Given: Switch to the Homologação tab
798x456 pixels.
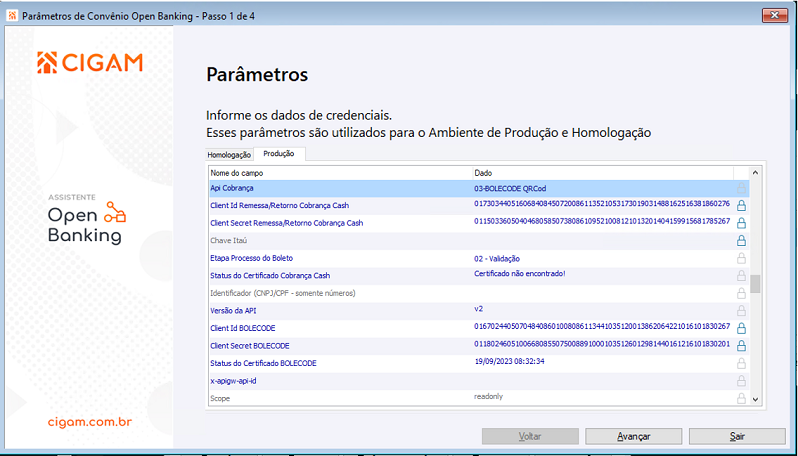Looking at the screenshot, I should [229, 155].
